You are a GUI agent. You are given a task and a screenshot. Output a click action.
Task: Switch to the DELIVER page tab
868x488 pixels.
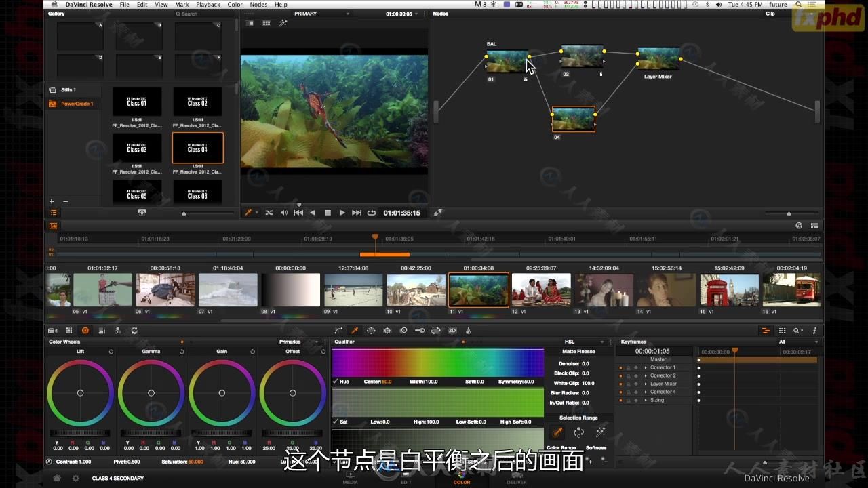coord(517,479)
